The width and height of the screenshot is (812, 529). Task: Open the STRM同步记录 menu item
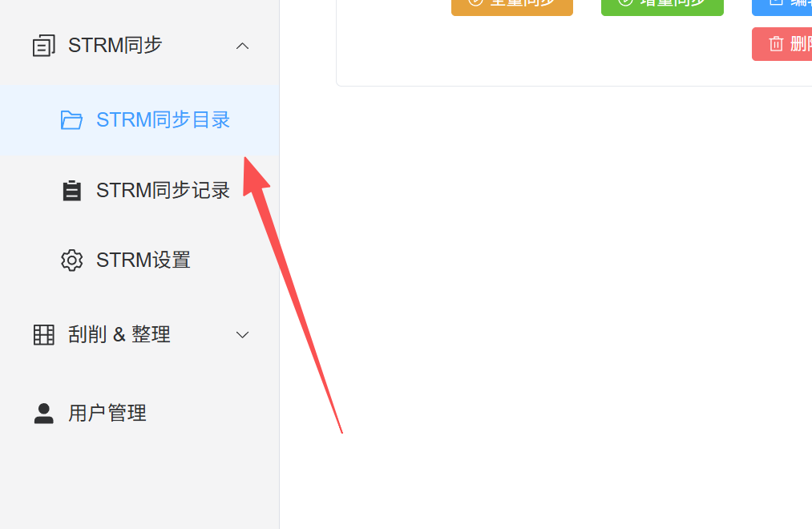[139, 191]
